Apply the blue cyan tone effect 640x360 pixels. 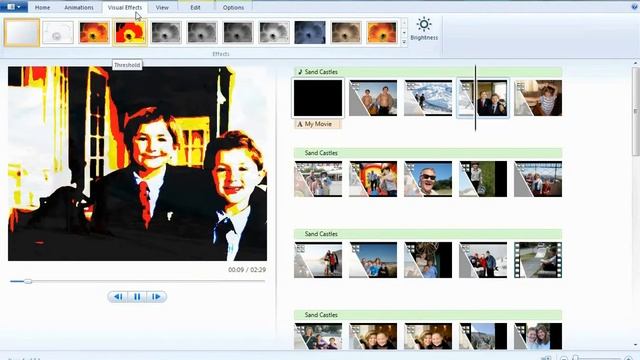tap(310, 32)
